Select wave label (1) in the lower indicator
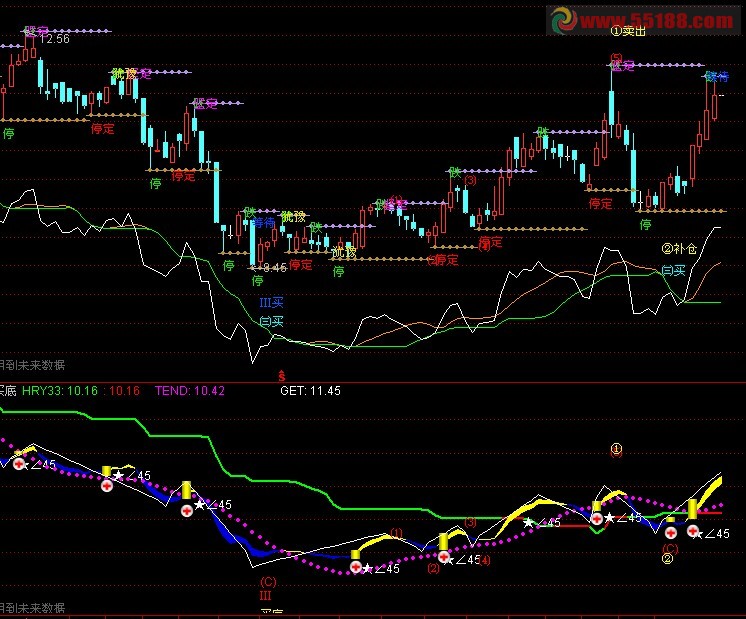The width and height of the screenshot is (746, 619). (x=396, y=532)
